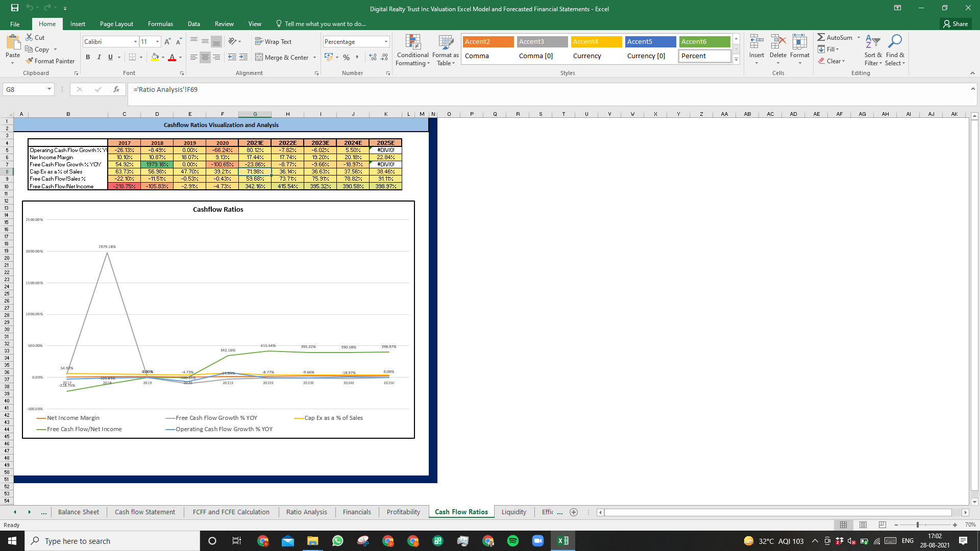Click the Orientation text-angle icon
Viewport: 980px width, 551px height.
tap(232, 41)
